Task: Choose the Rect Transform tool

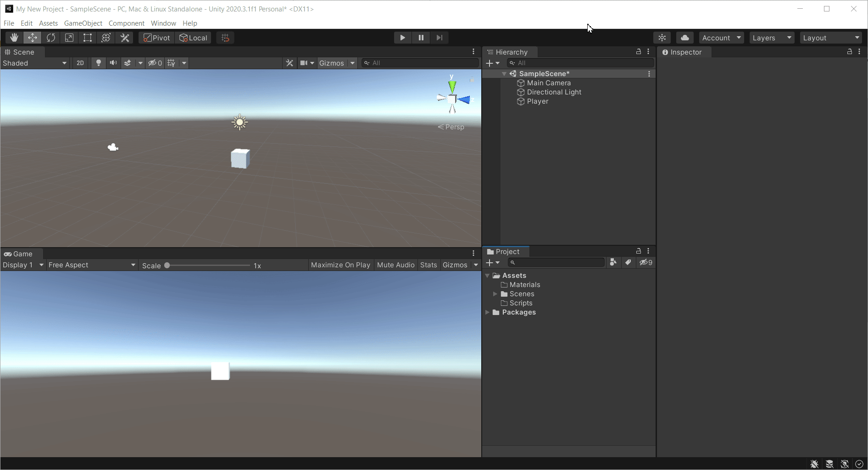Action: 87,38
